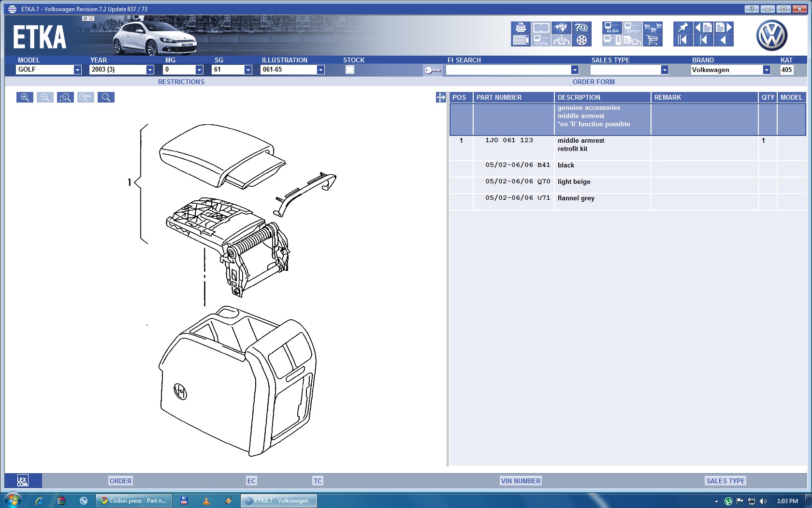Click the pushpin icon
The width and height of the screenshot is (812, 508).
click(683, 28)
